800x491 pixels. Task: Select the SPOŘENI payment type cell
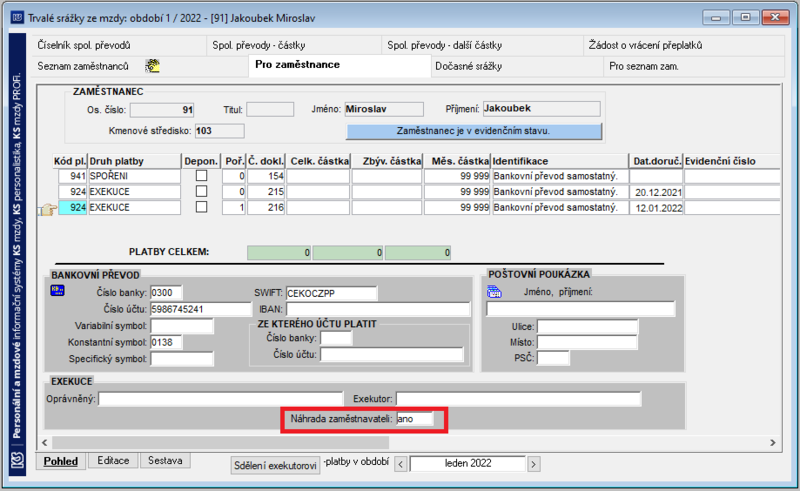pos(134,176)
